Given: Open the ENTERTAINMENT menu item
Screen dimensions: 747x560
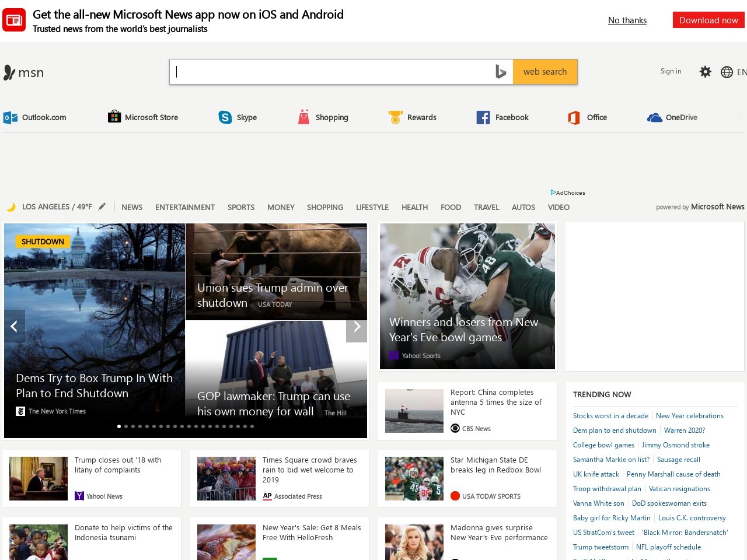Looking at the screenshot, I should click(x=185, y=207).
